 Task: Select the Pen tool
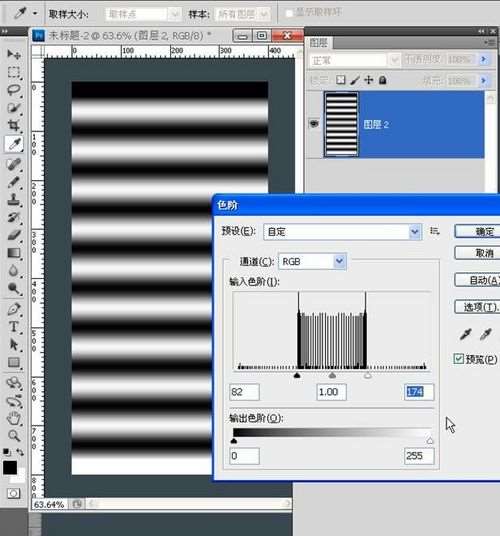pos(14,309)
